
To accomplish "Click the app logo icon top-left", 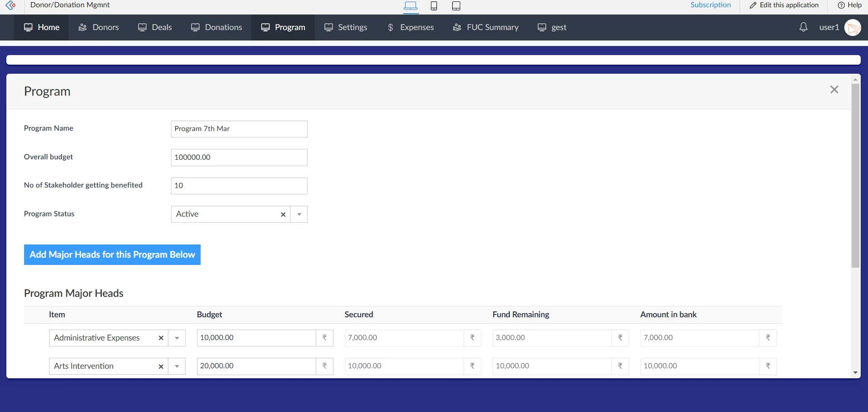I will 11,5.
